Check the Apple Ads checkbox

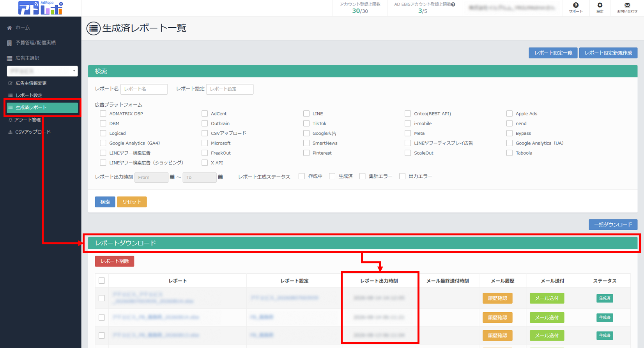(x=510, y=114)
